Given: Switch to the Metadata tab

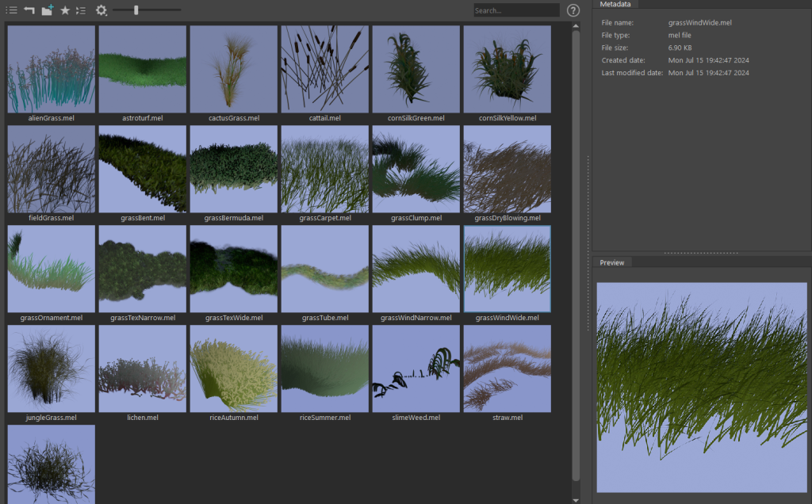Looking at the screenshot, I should [615, 4].
